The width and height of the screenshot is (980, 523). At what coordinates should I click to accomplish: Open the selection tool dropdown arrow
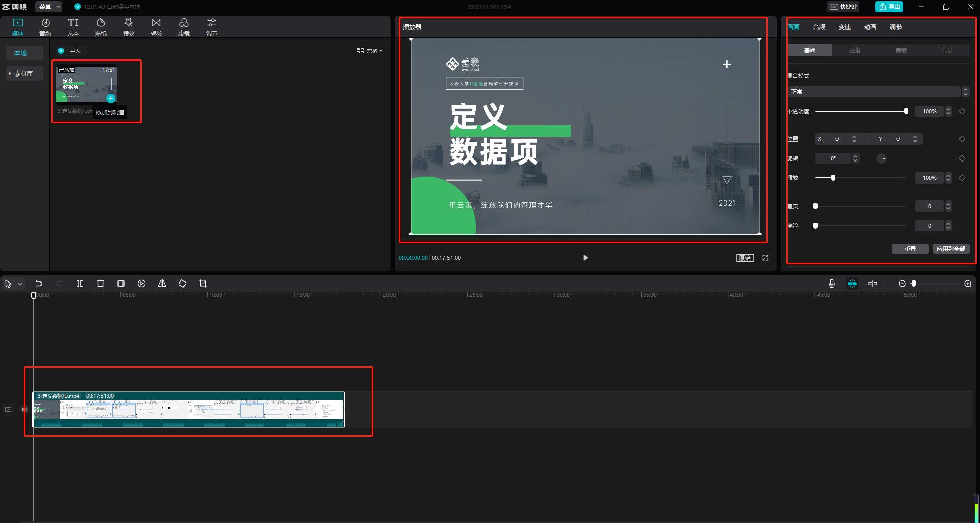(x=19, y=283)
